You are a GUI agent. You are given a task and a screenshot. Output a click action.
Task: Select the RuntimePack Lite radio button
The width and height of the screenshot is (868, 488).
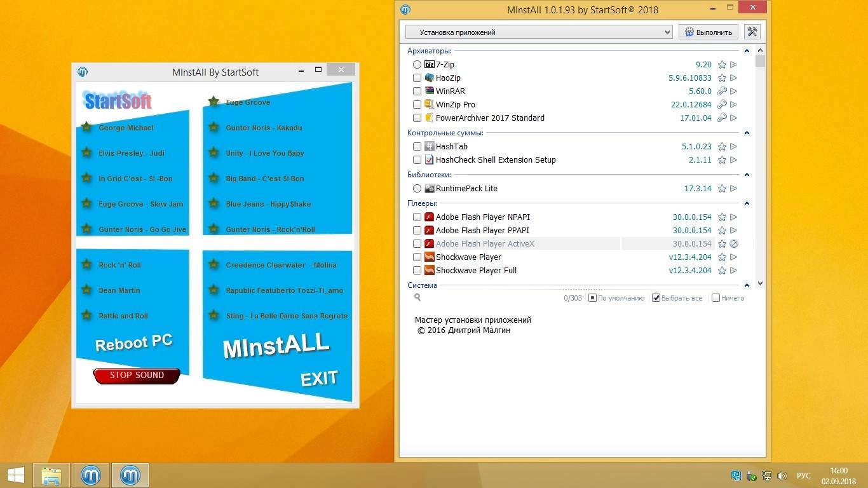pyautogui.click(x=417, y=189)
